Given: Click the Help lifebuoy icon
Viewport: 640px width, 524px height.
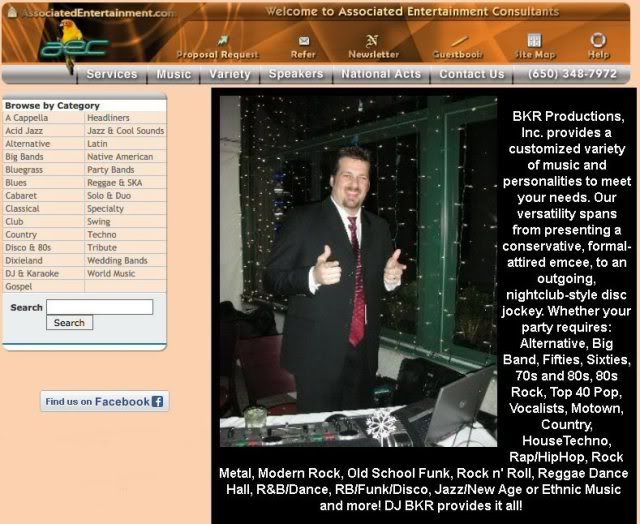Looking at the screenshot, I should (598, 40).
